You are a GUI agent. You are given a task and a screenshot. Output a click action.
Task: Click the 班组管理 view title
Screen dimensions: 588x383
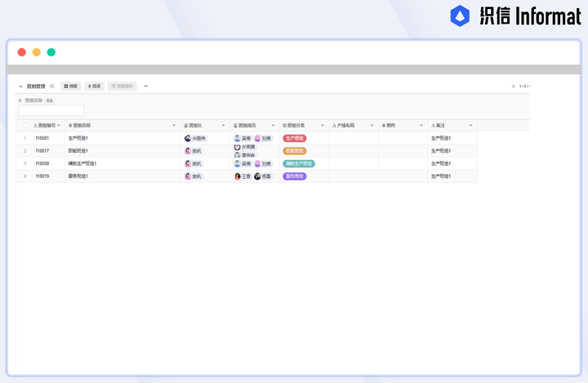(36, 87)
